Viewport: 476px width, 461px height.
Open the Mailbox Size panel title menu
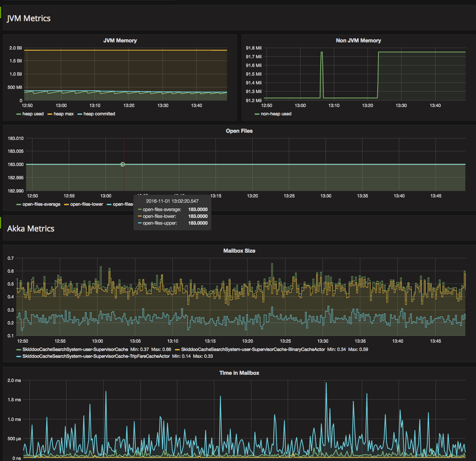pyautogui.click(x=239, y=251)
